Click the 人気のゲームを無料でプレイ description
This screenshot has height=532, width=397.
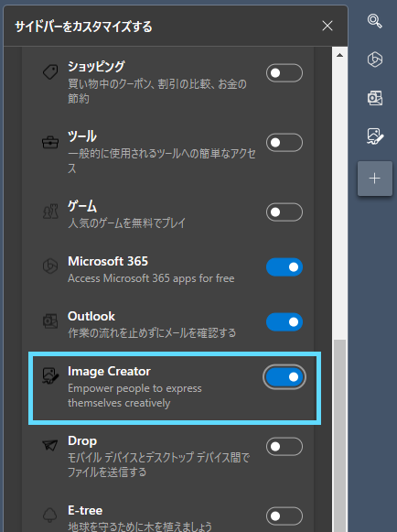pos(127,223)
